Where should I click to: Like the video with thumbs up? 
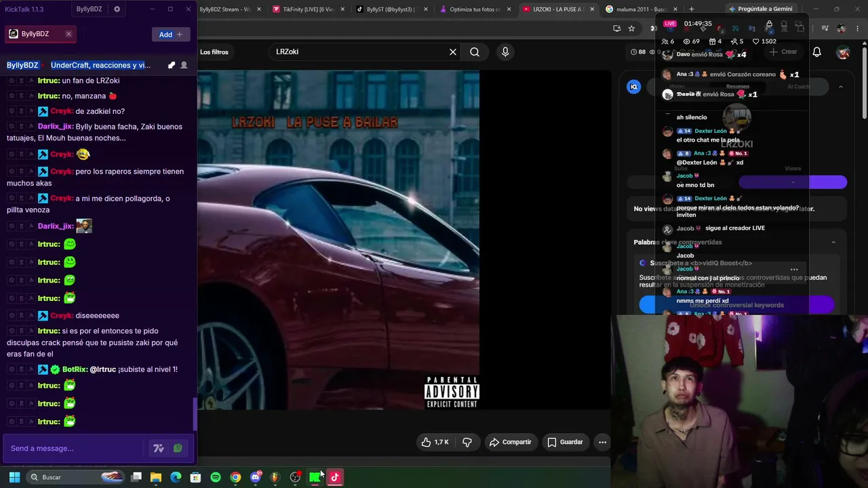[x=435, y=442]
